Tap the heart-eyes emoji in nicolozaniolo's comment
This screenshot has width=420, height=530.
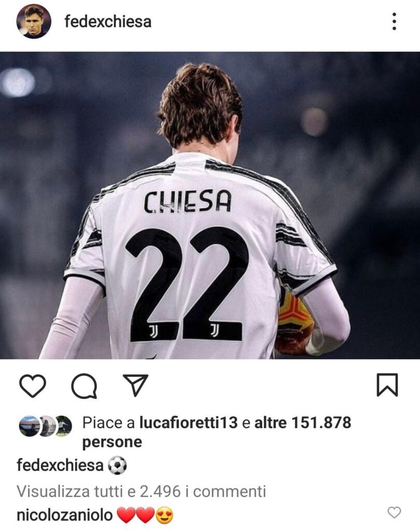pyautogui.click(x=164, y=516)
